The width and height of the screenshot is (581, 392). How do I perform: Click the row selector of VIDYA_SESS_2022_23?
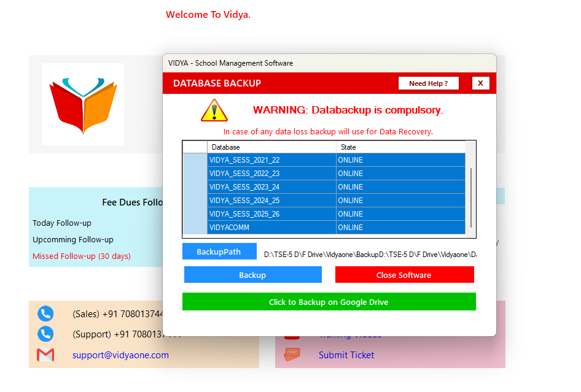195,173
